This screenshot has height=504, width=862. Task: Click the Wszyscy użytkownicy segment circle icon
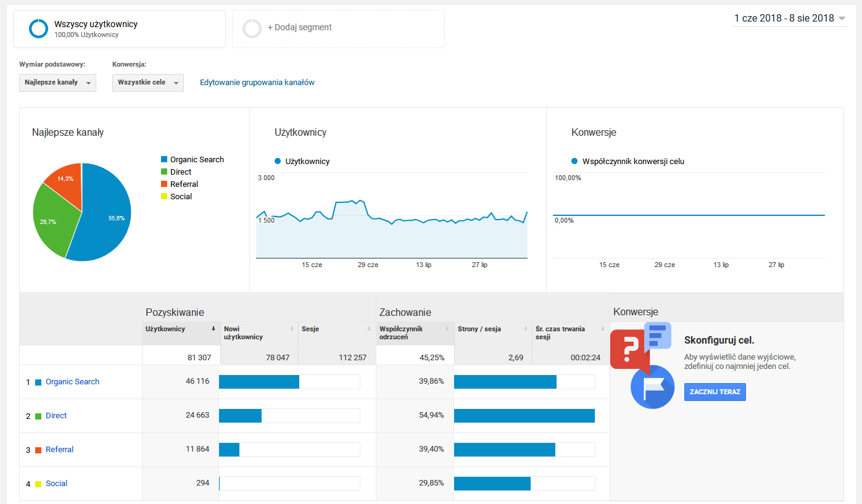(x=38, y=28)
